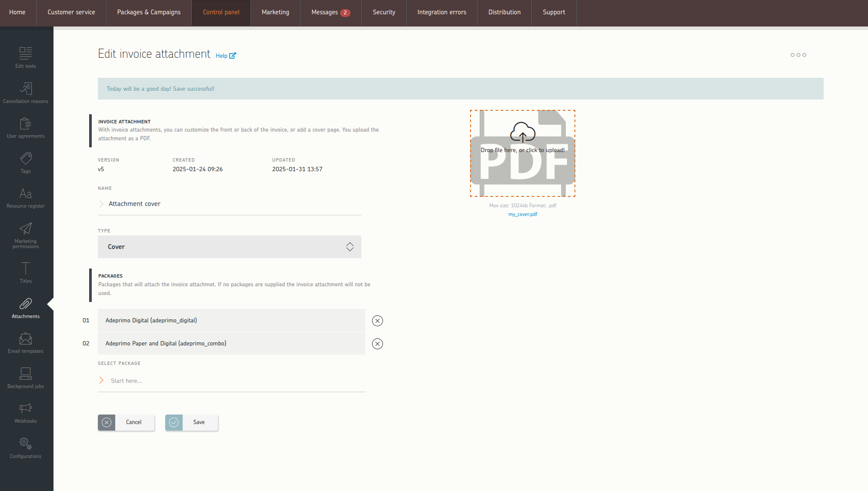Click Save to confirm invoice attachment changes
The height and width of the screenshot is (491, 868).
pos(199,422)
